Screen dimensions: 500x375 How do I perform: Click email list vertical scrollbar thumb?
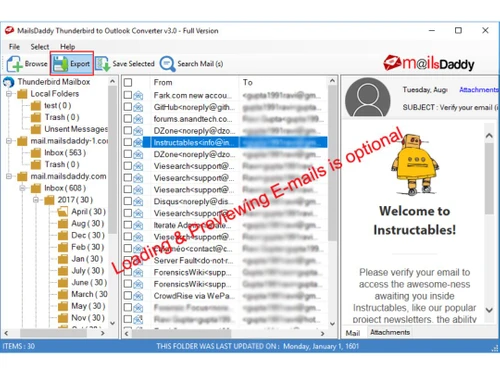click(x=332, y=163)
